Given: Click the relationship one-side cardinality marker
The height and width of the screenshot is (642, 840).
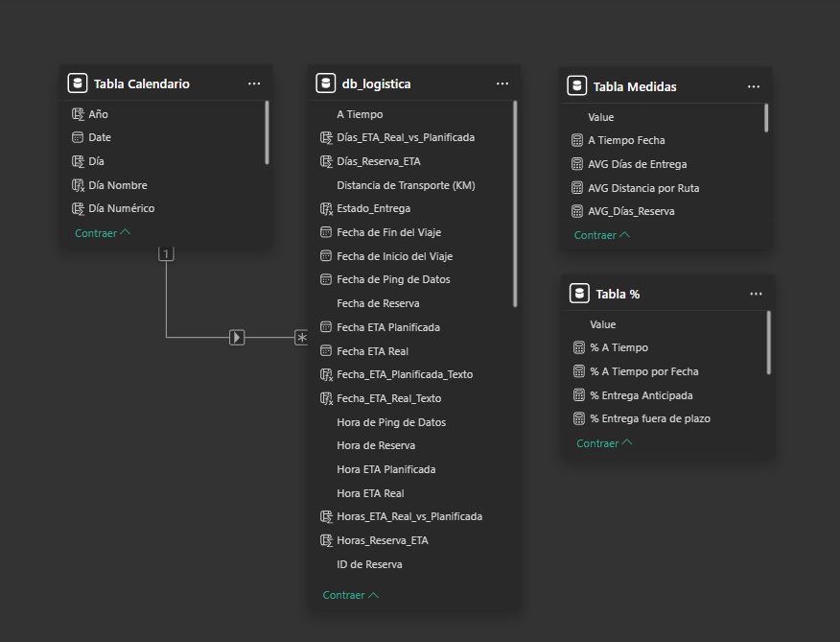Looking at the screenshot, I should 166,253.
